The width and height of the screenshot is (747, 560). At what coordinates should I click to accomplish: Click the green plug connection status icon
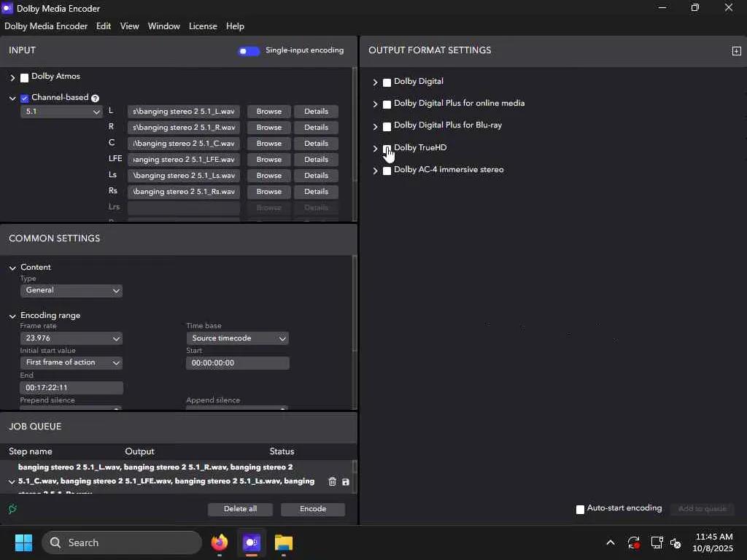coord(13,509)
